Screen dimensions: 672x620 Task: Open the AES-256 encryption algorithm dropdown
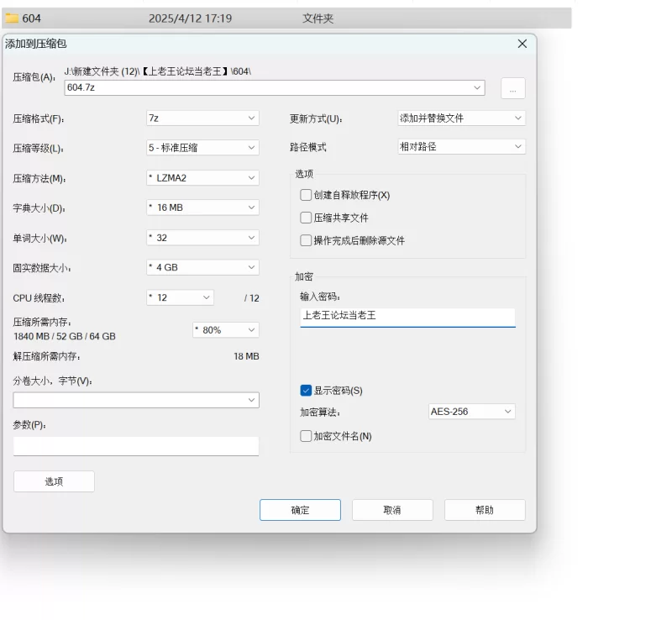471,412
